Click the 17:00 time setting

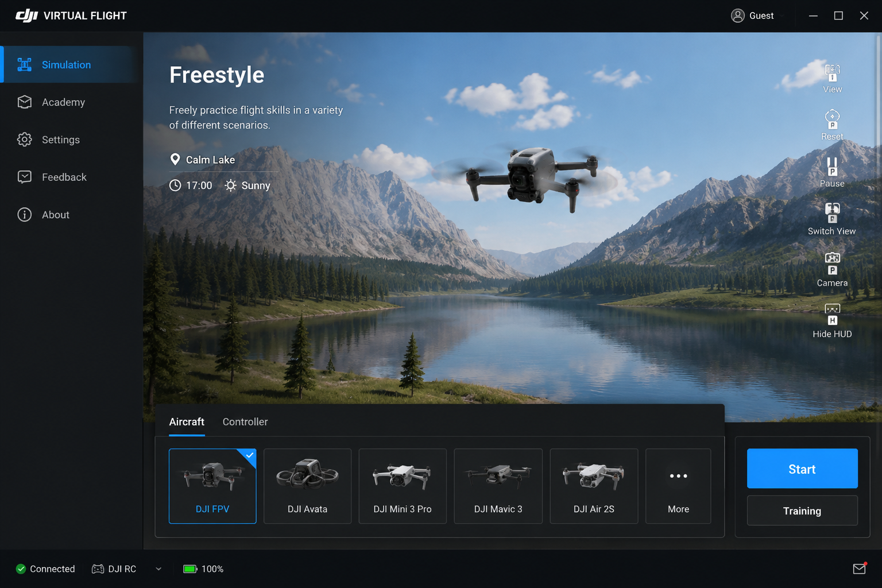191,185
